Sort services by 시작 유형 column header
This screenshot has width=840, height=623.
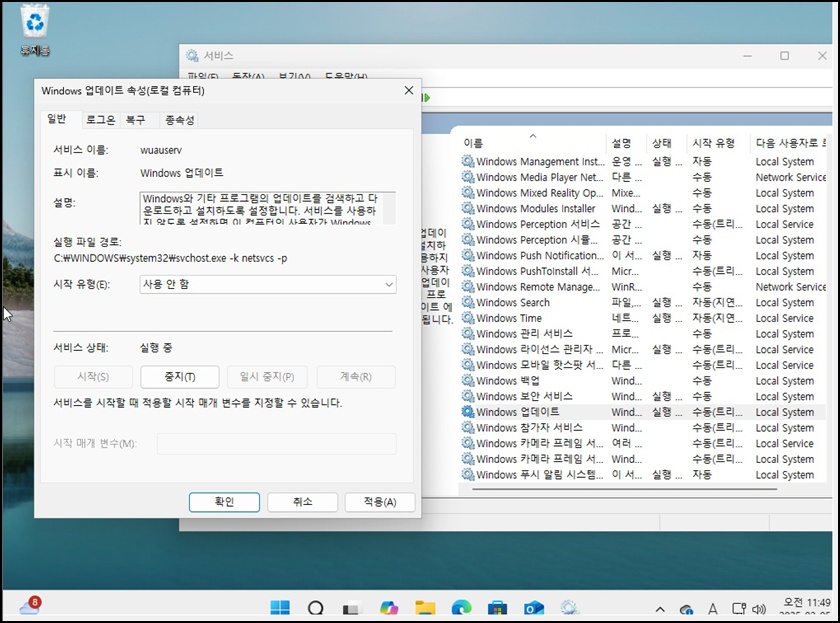[719, 143]
